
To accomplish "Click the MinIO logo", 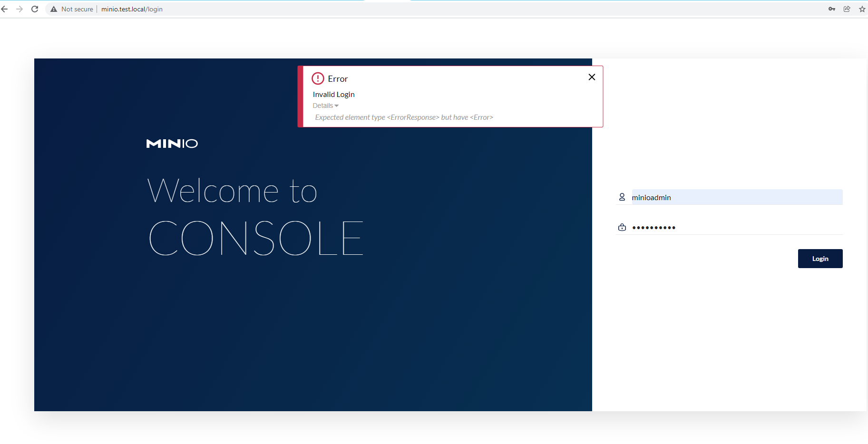I will [x=172, y=143].
